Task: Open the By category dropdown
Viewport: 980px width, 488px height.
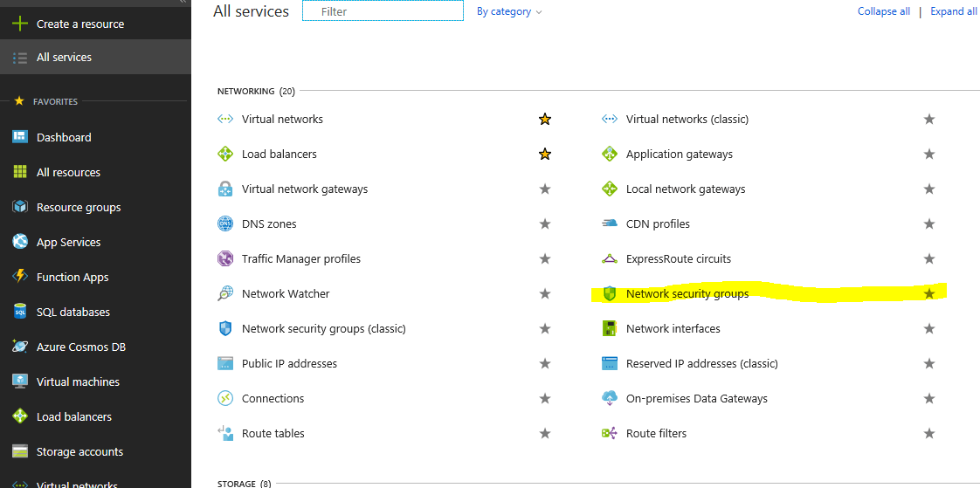Action: [x=509, y=11]
